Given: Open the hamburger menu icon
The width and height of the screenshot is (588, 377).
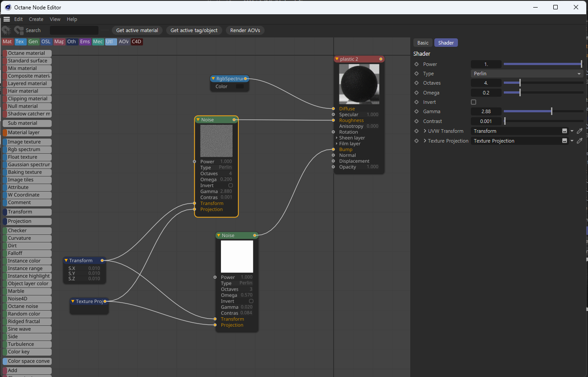Looking at the screenshot, I should click(7, 19).
